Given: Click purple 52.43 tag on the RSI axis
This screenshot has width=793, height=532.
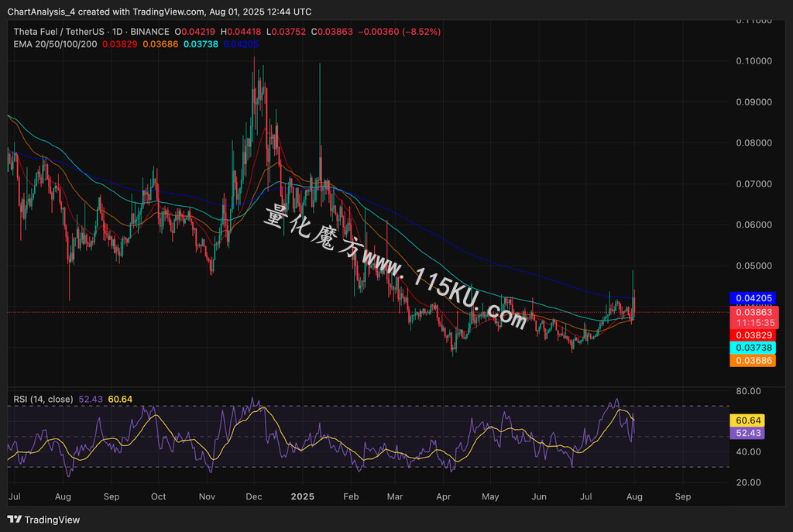Looking at the screenshot, I should [x=747, y=433].
